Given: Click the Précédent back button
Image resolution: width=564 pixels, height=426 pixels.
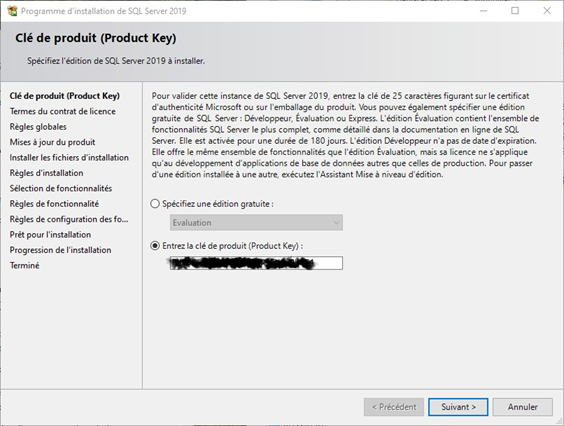Looking at the screenshot, I should (394, 407).
